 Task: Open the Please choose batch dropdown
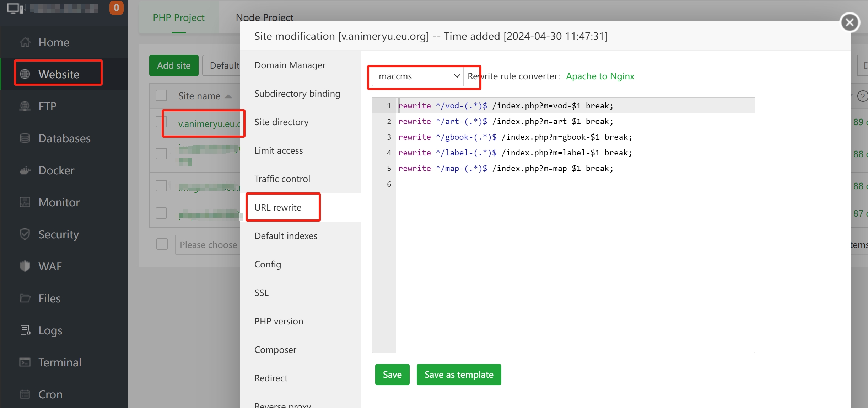coord(208,245)
